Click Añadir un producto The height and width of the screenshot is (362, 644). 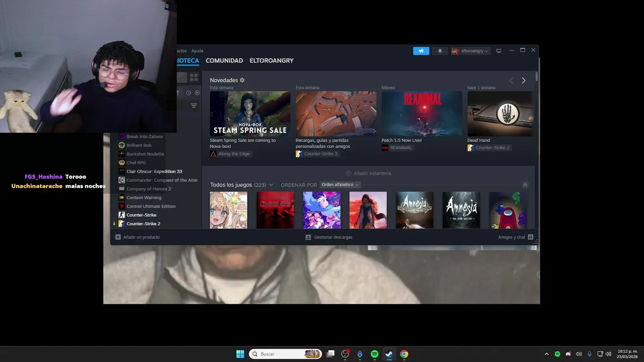137,237
